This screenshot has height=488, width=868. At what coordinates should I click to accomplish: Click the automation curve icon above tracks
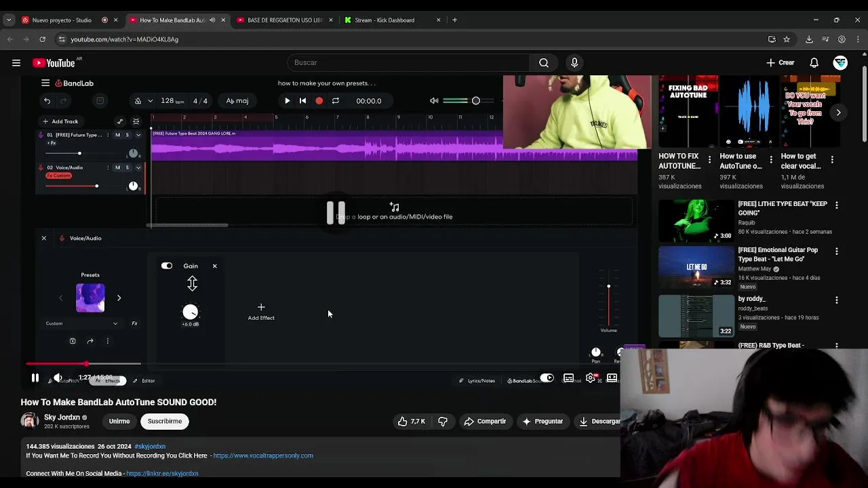[x=120, y=121]
